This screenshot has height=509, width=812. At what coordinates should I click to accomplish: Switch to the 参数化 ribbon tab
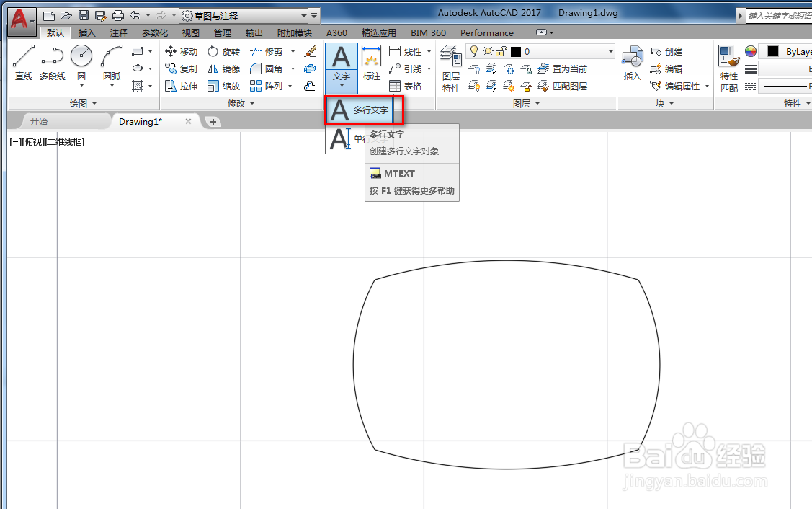155,32
